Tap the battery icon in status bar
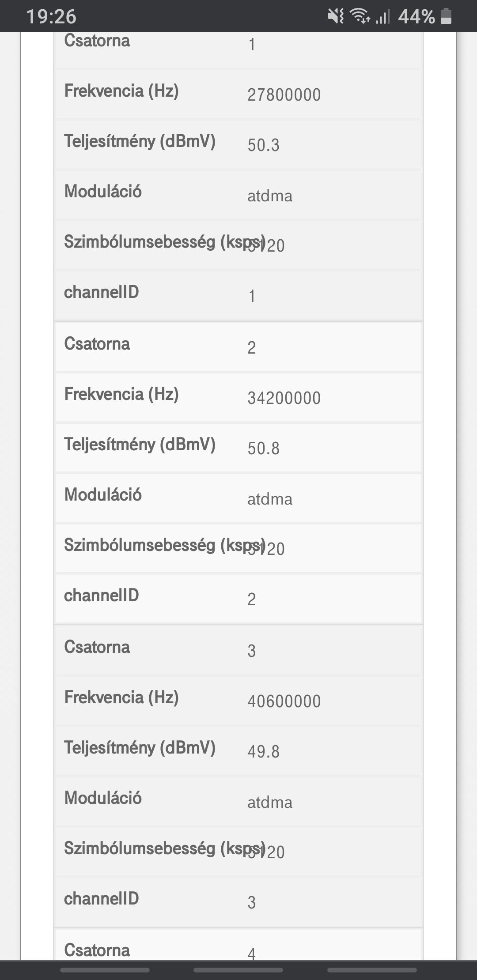 pos(446,17)
